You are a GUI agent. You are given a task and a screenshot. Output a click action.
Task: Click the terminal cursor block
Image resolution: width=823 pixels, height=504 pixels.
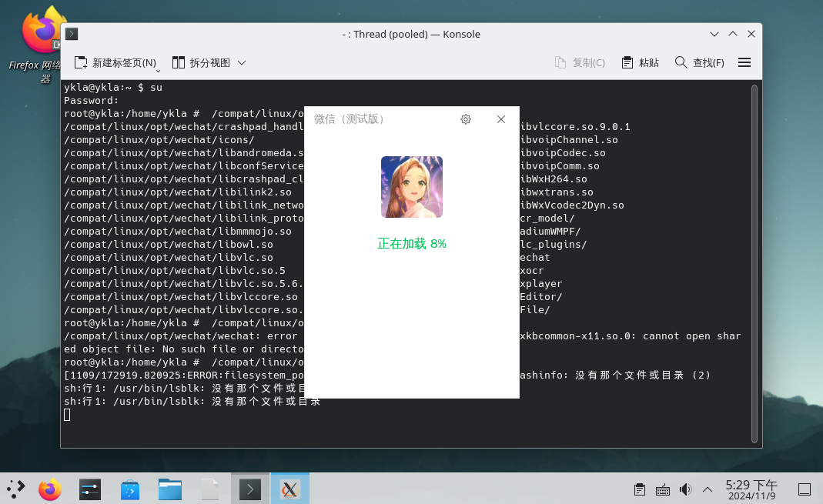(x=67, y=415)
